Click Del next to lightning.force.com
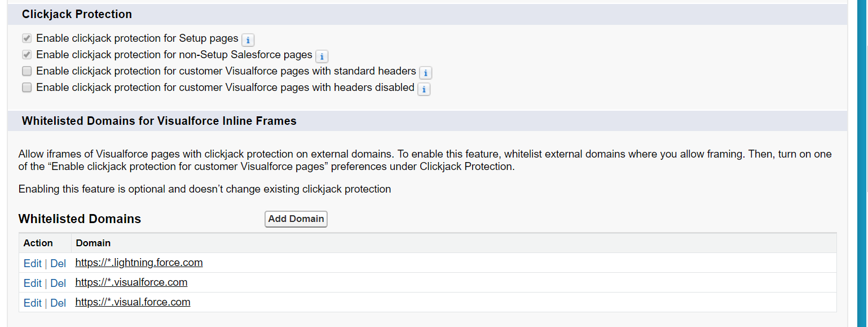 (x=58, y=263)
